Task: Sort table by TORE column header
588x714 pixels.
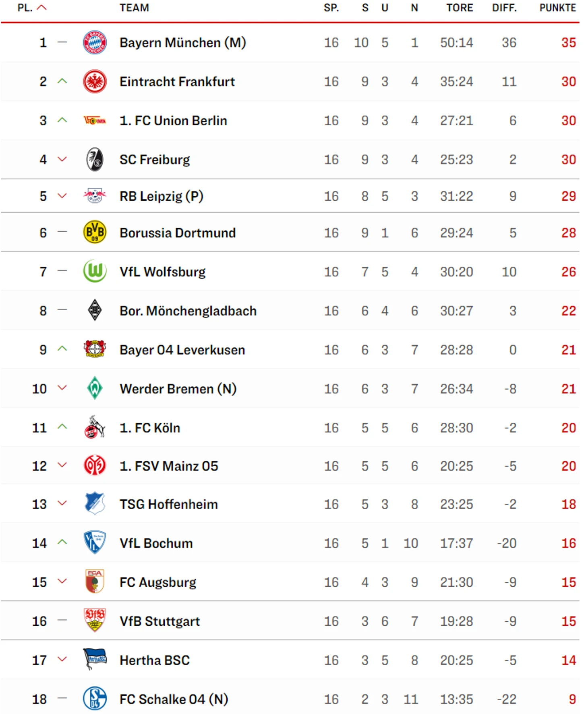Action: coord(460,8)
